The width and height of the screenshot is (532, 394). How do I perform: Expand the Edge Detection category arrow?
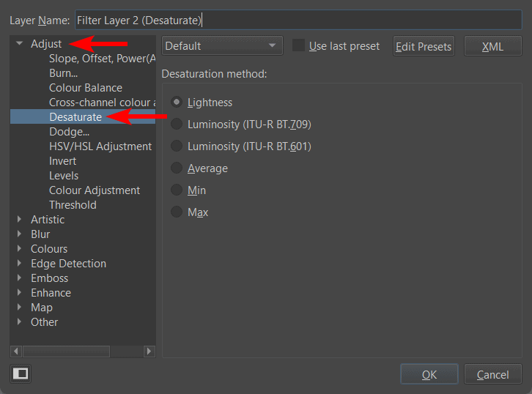tap(20, 264)
